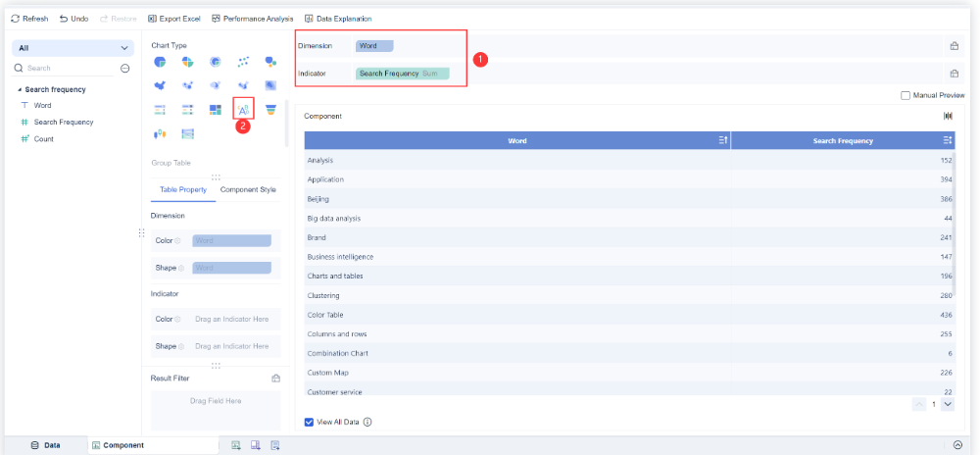Open Performance Analysis

coord(254,19)
